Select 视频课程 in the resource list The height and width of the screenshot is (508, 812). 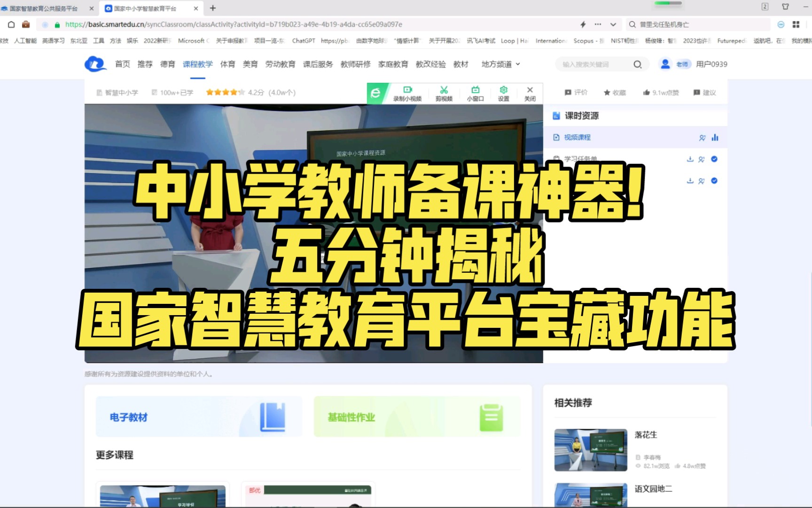(x=577, y=137)
